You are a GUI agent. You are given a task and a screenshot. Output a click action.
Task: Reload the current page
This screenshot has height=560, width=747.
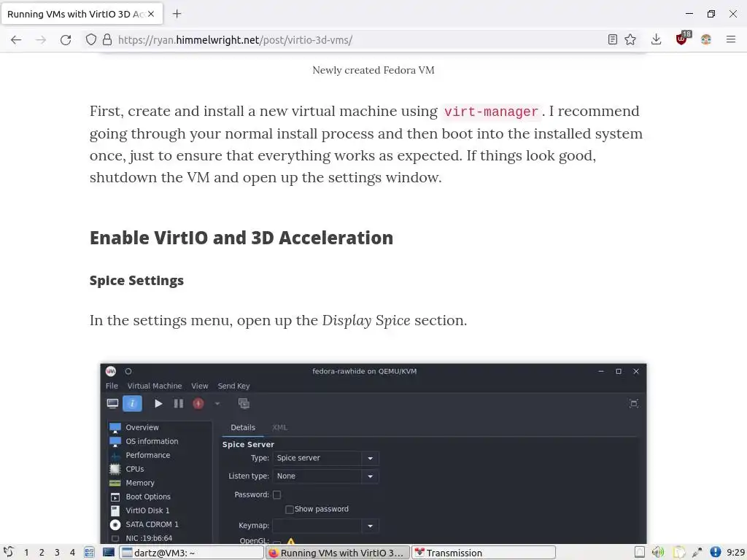tap(66, 40)
